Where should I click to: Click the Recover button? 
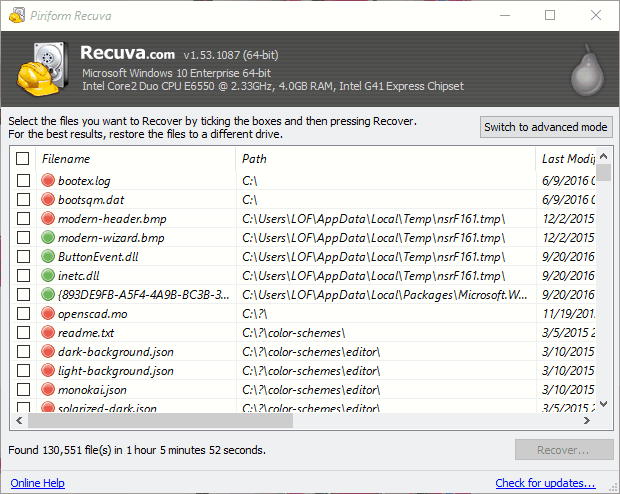point(564,450)
